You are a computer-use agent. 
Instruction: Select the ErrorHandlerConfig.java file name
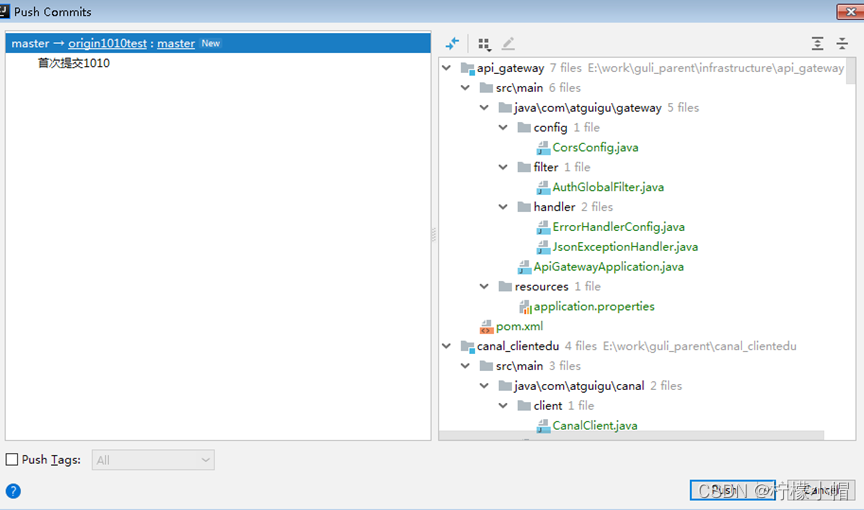(619, 227)
